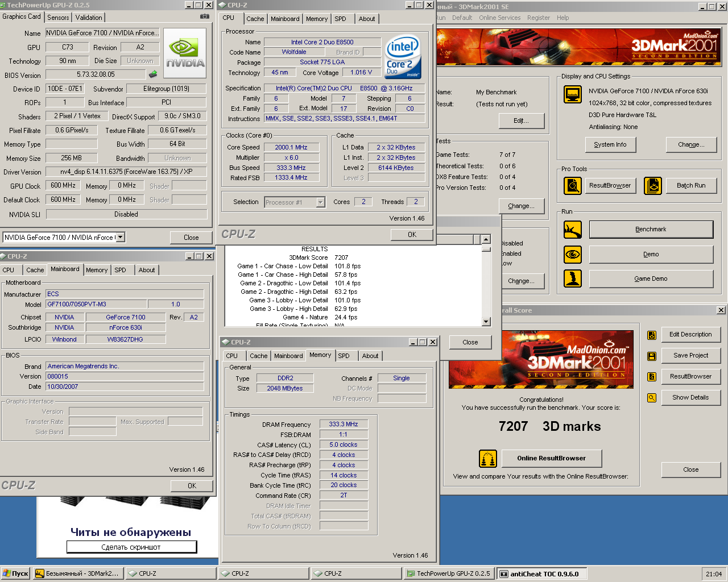
Task: Click the Intel Core 2 Duo logo
Action: (403, 56)
